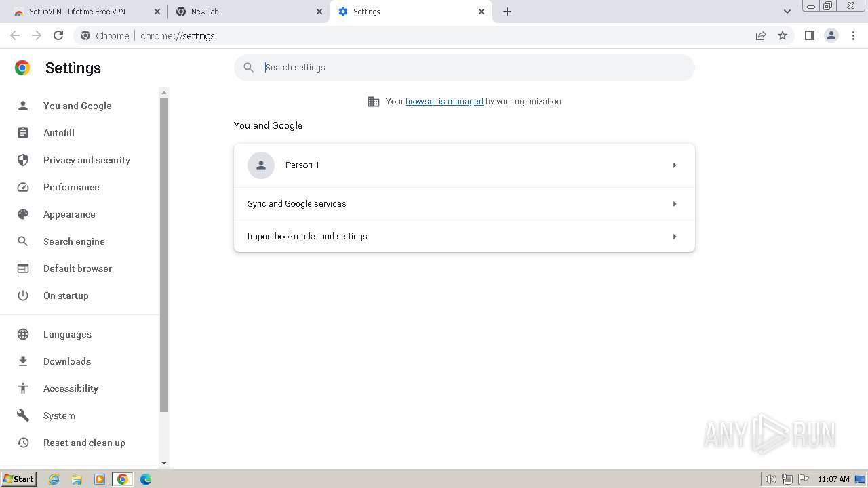The height and width of the screenshot is (488, 868).
Task: Open the Accessibility figure icon
Action: 23,388
